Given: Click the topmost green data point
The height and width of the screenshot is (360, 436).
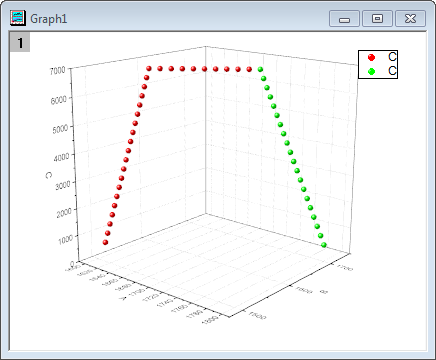Looking at the screenshot, I should 260,69.
